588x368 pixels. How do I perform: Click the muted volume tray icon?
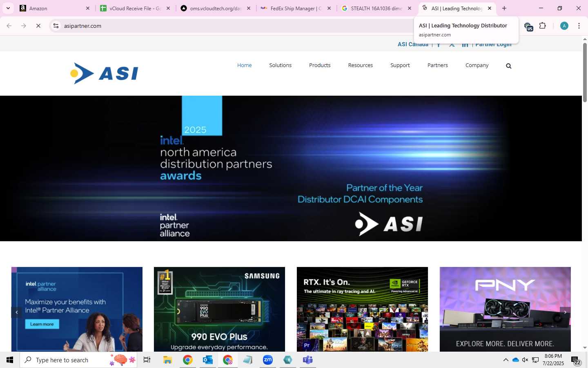[525, 360]
